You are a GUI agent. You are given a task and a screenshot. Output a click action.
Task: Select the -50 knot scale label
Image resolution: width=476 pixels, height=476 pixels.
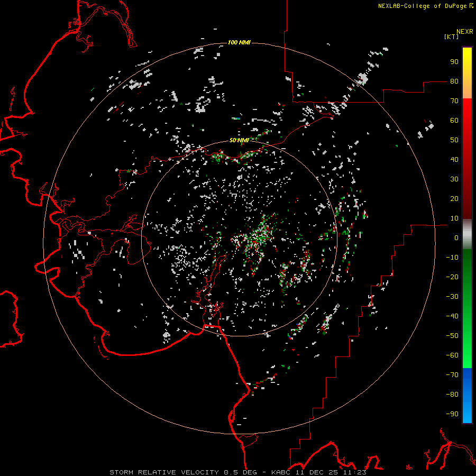tap(452, 336)
